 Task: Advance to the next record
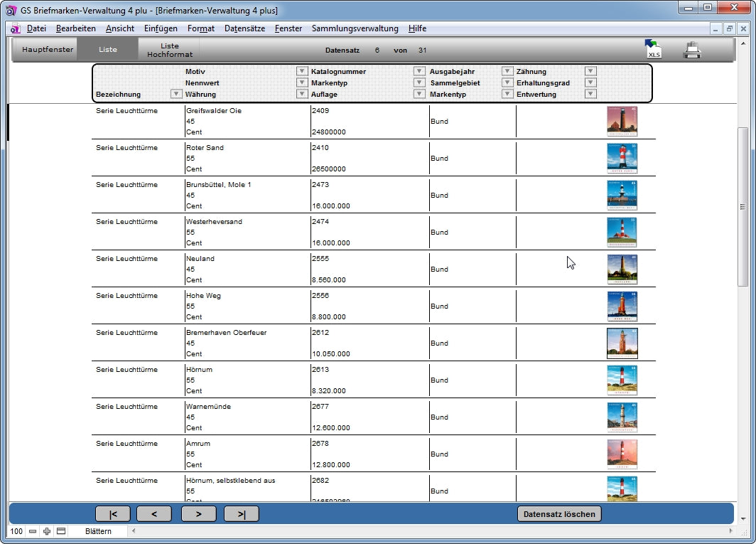pyautogui.click(x=198, y=513)
